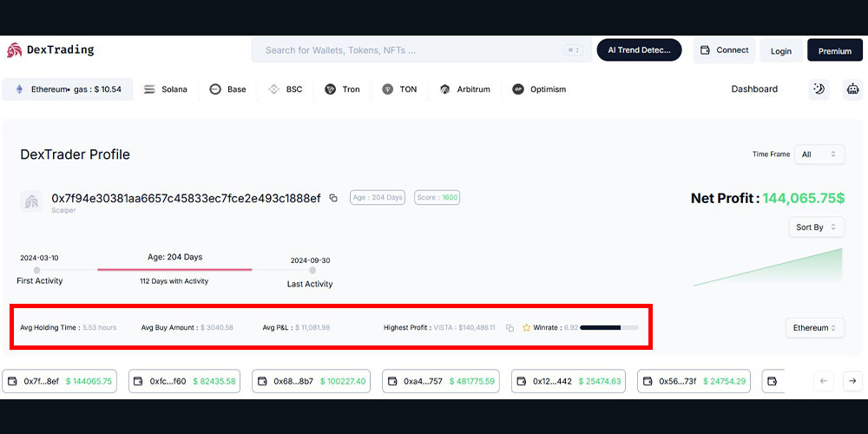
Task: Open the Ethereum chain dropdown
Action: pos(815,328)
